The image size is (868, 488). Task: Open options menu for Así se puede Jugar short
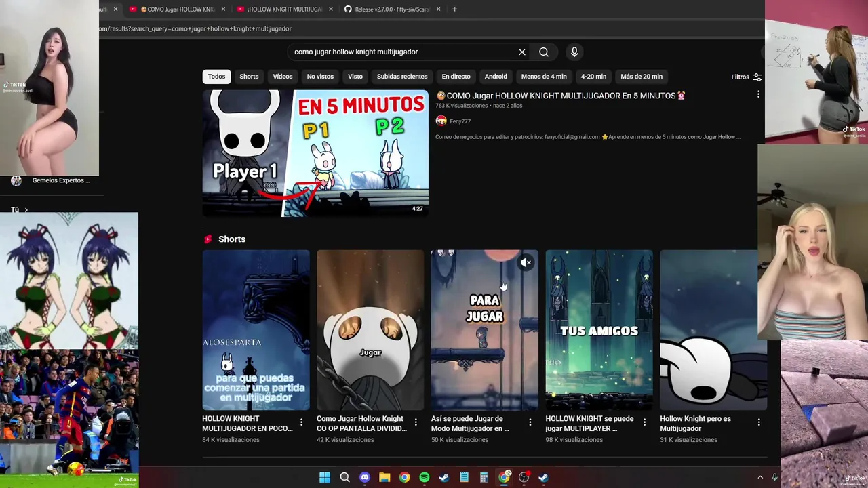(x=530, y=422)
